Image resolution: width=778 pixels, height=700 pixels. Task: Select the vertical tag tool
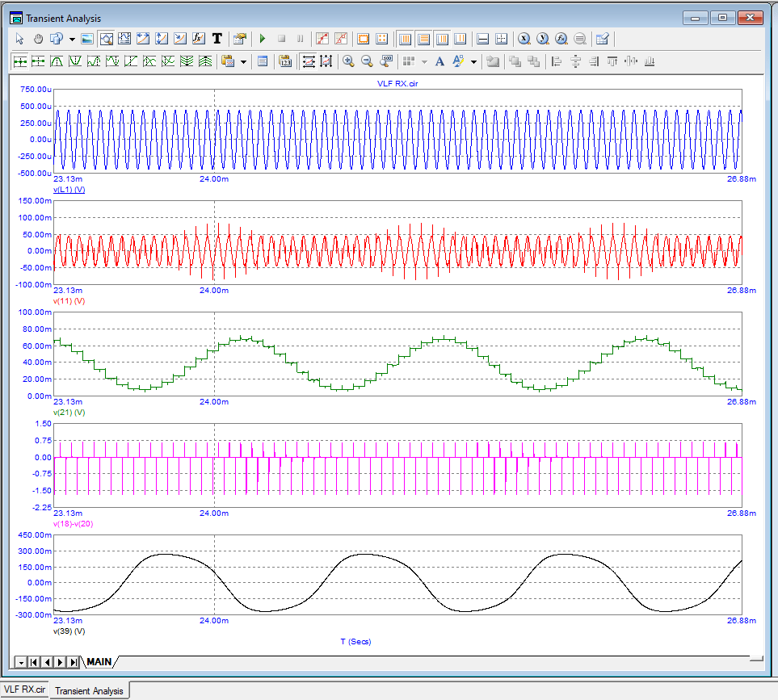pos(162,39)
